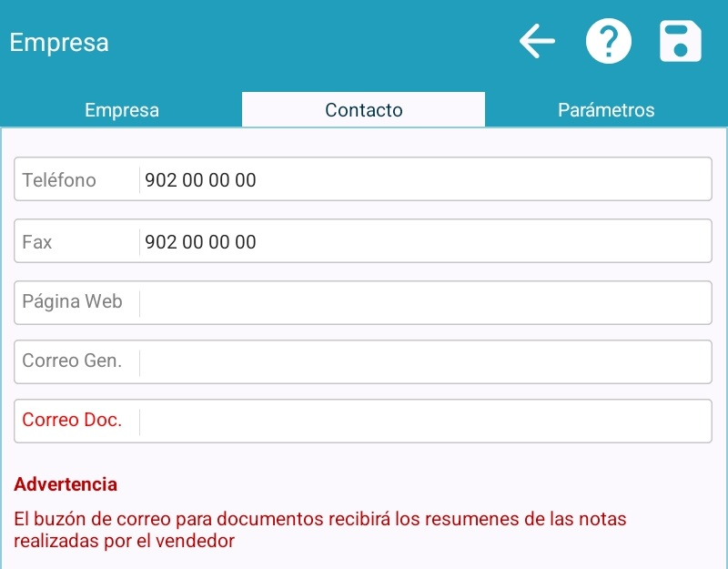Image resolution: width=728 pixels, height=569 pixels.
Task: Click the red buzón de correo warning text
Action: [318, 530]
